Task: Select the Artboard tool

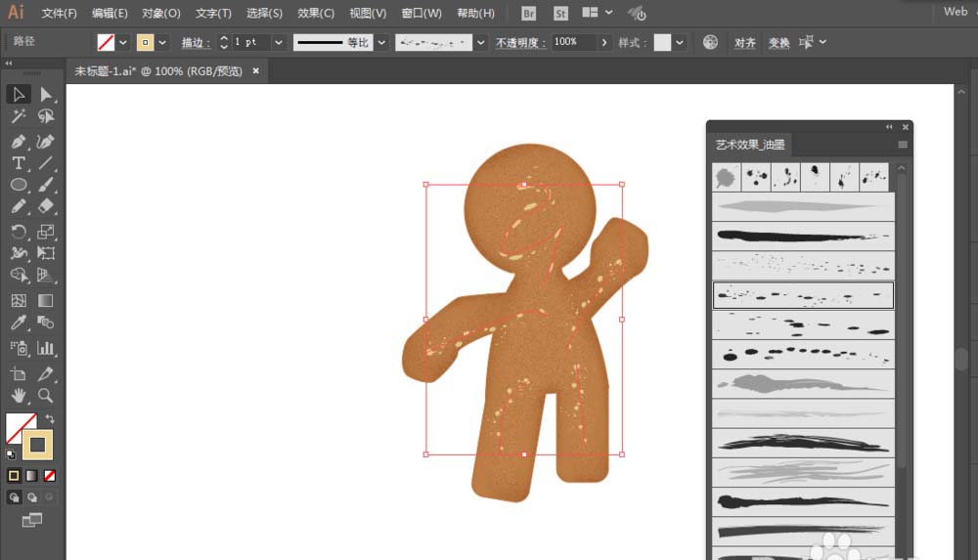Action: click(x=18, y=373)
